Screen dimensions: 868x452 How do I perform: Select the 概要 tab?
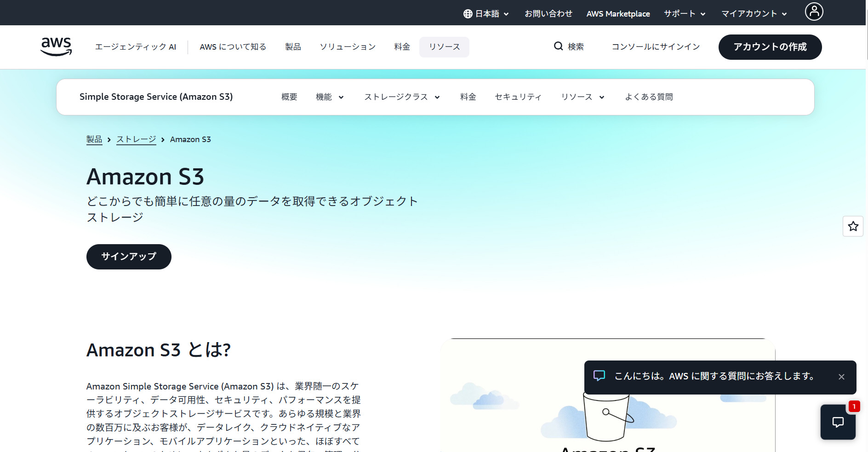(x=289, y=97)
